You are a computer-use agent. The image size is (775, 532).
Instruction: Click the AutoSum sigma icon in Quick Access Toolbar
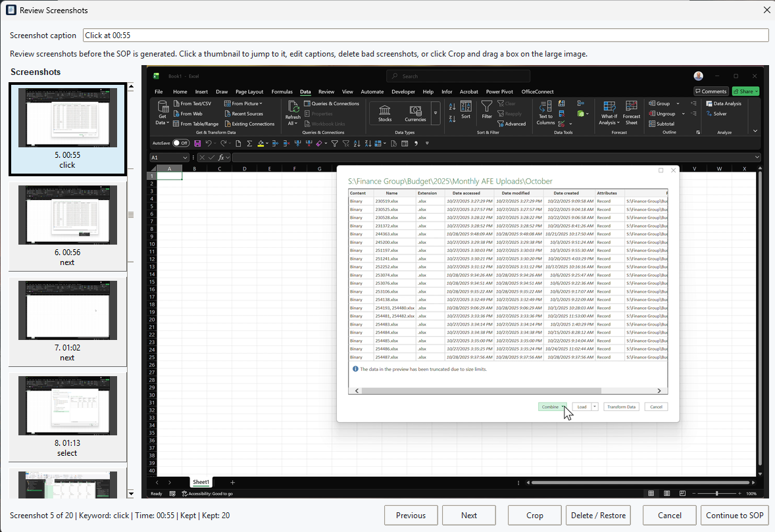click(x=249, y=143)
